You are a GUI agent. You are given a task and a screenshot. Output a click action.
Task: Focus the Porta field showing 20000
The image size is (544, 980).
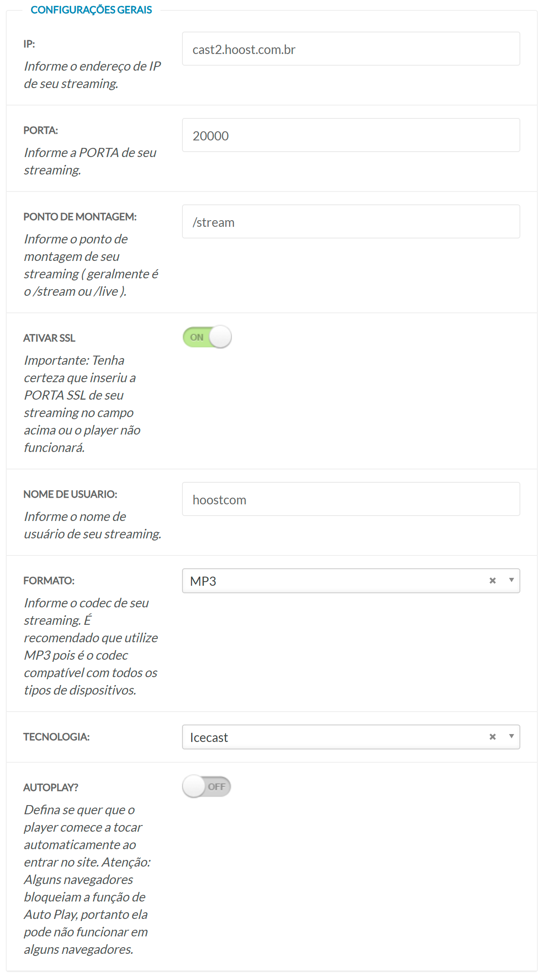pos(351,135)
